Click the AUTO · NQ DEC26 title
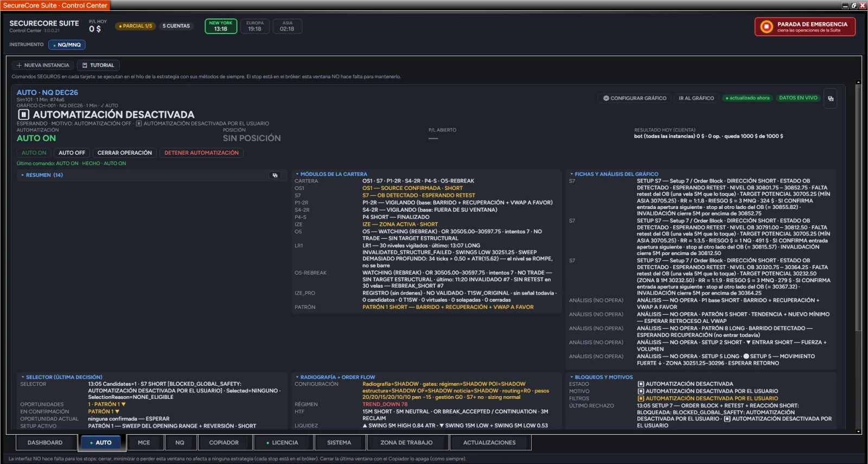Image resolution: width=868 pixels, height=464 pixels. (x=47, y=93)
